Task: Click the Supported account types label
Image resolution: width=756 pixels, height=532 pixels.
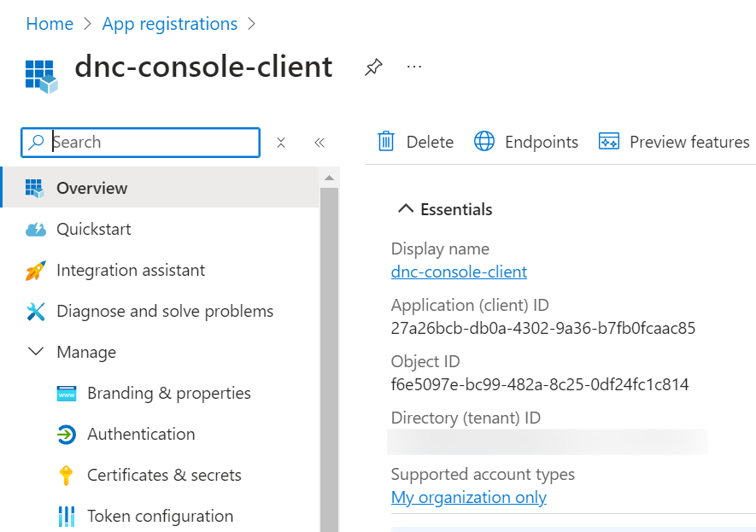Action: click(483, 474)
